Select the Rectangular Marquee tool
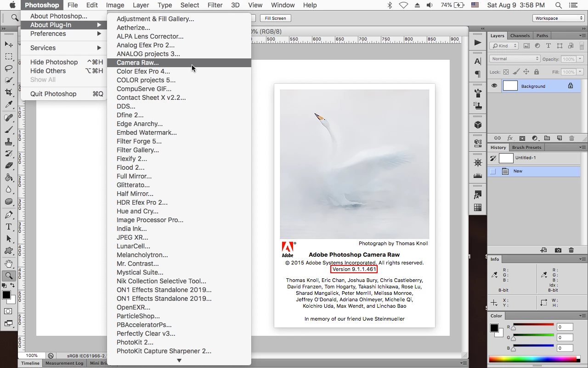 (9, 56)
